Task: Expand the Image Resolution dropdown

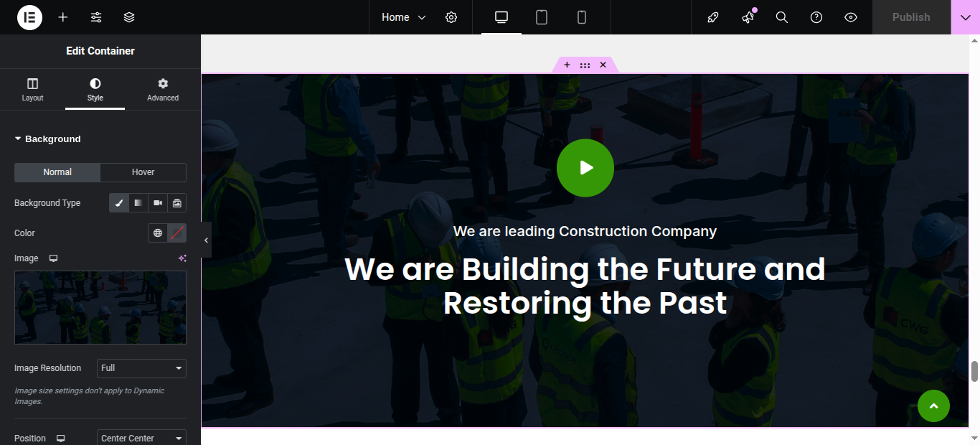Action: pos(141,368)
